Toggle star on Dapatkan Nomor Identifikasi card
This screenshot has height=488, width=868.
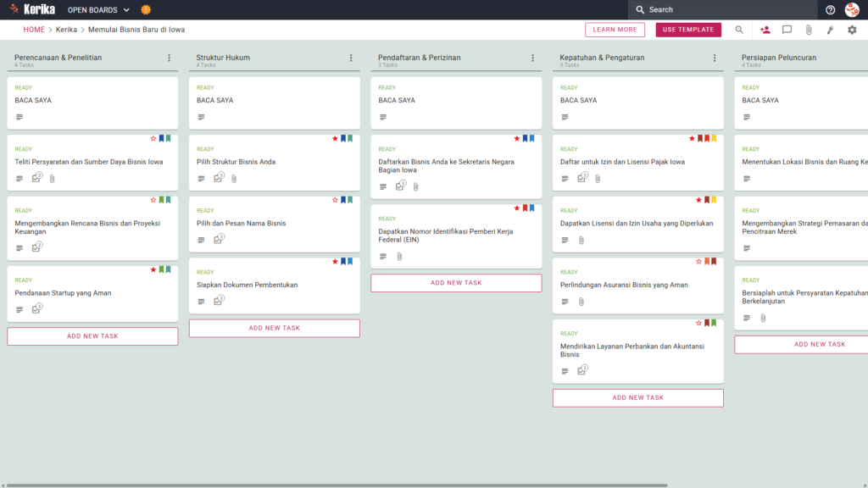(517, 208)
